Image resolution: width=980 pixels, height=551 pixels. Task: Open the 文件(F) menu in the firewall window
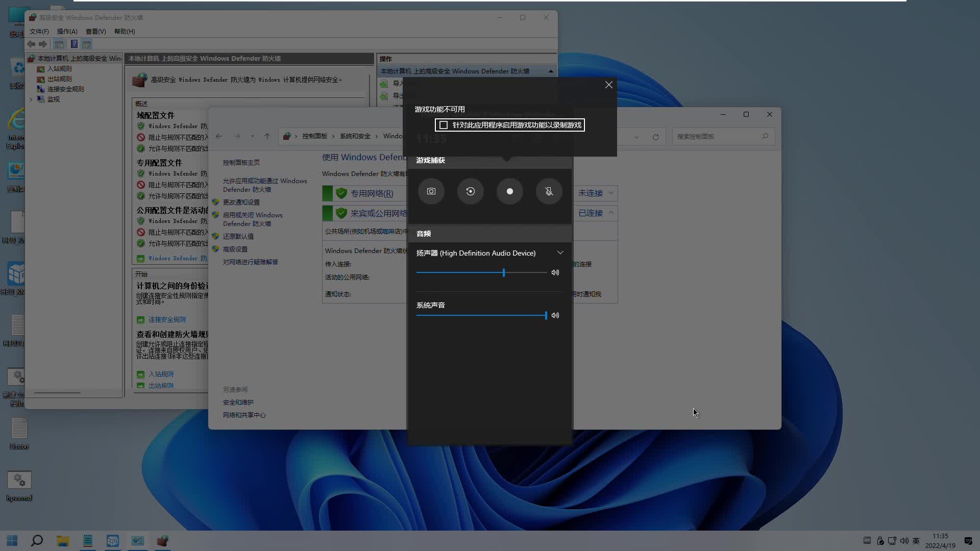pos(39,32)
